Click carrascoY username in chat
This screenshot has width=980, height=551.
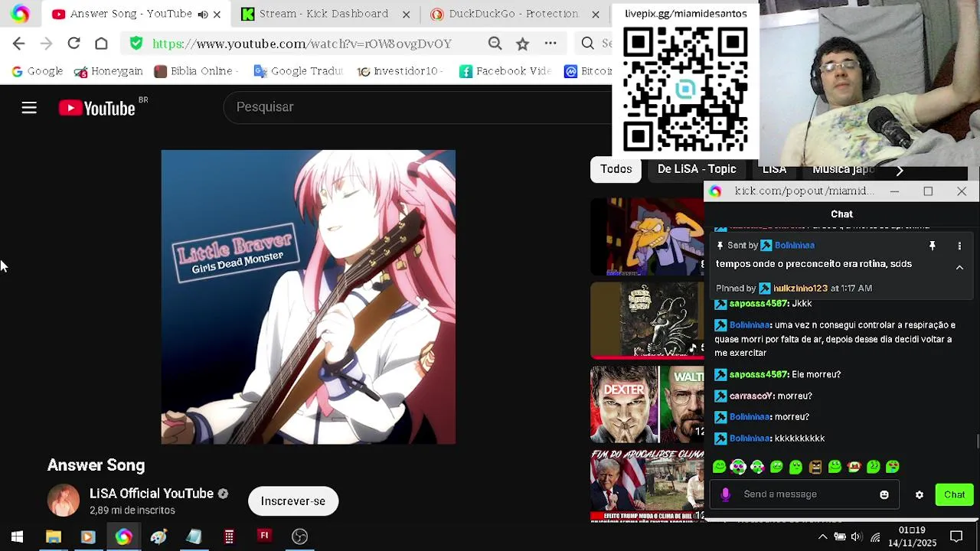coord(751,396)
